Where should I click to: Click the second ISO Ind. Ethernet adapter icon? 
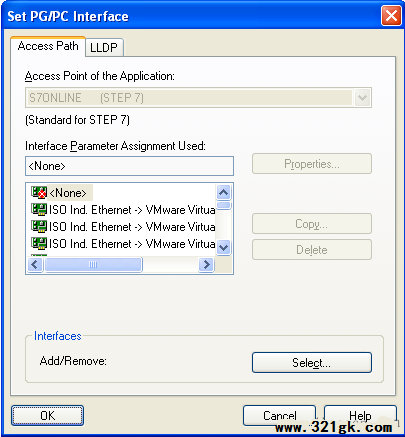click(x=39, y=227)
